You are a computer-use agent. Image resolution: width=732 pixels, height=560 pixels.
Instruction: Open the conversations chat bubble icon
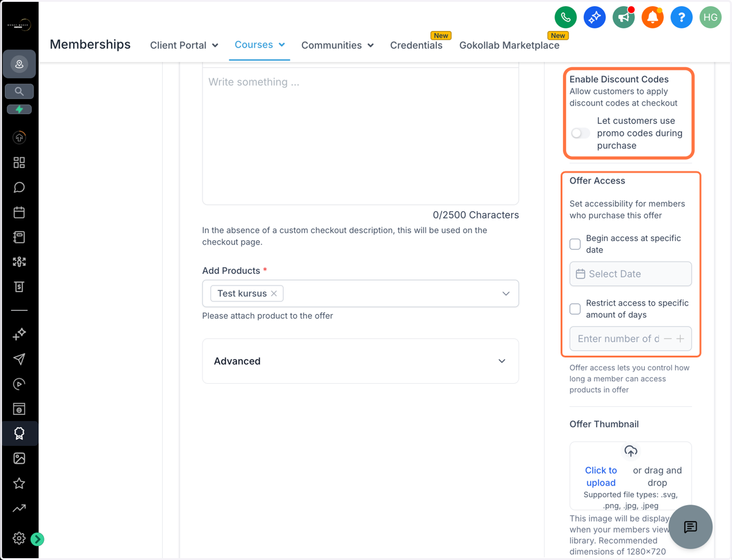[x=19, y=187]
